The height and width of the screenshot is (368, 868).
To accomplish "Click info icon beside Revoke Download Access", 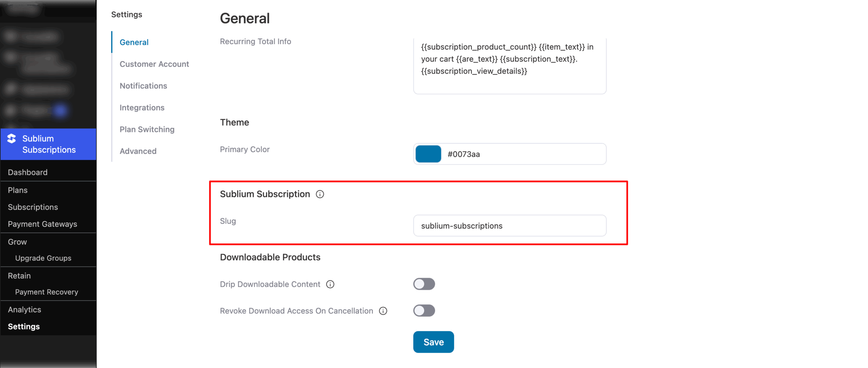I will click(383, 311).
